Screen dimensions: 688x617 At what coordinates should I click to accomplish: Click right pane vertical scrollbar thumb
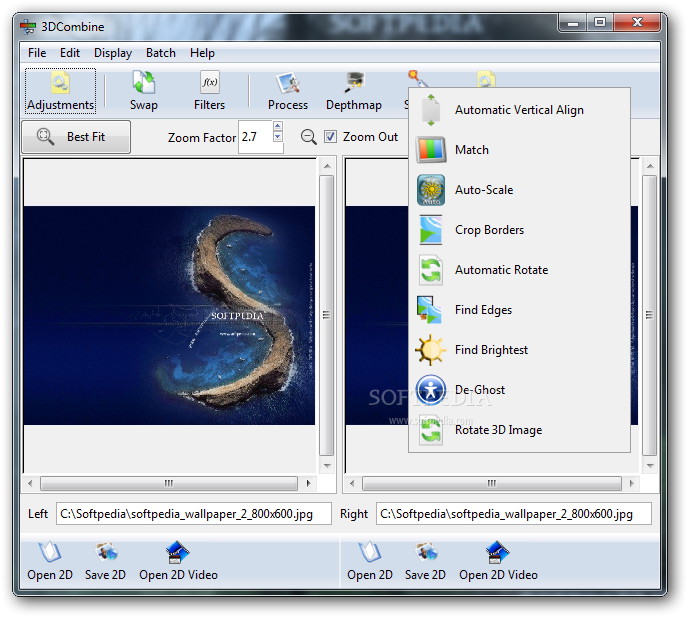pos(649,315)
